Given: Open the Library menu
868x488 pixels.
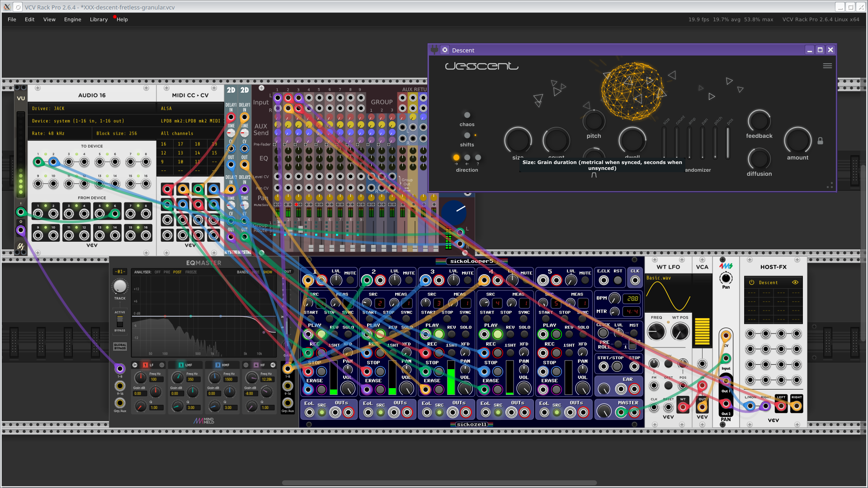Looking at the screenshot, I should 99,19.
